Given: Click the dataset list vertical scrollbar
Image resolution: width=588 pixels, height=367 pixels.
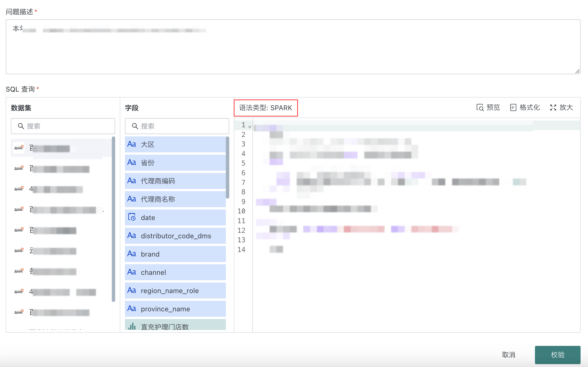Looking at the screenshot, I should [x=113, y=219].
